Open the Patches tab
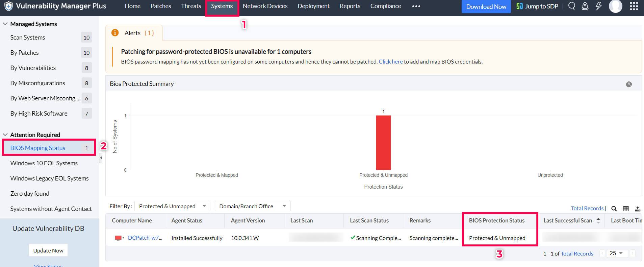 161,6
